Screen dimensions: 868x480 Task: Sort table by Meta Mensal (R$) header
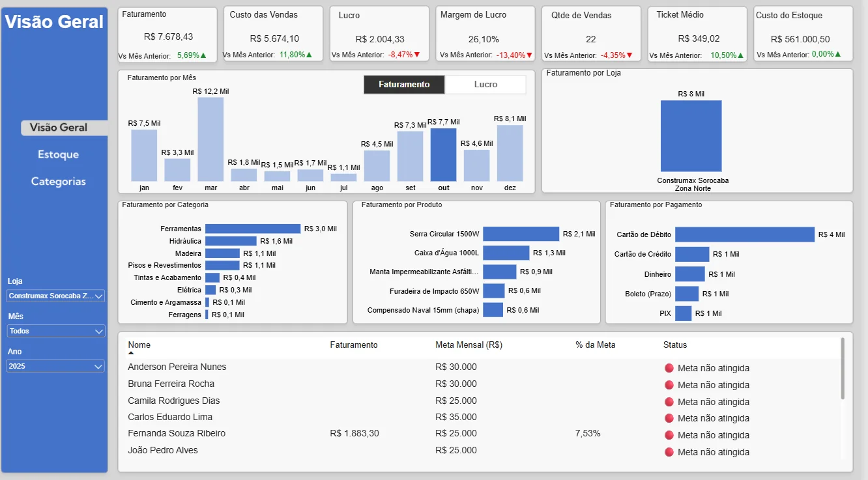pos(469,345)
